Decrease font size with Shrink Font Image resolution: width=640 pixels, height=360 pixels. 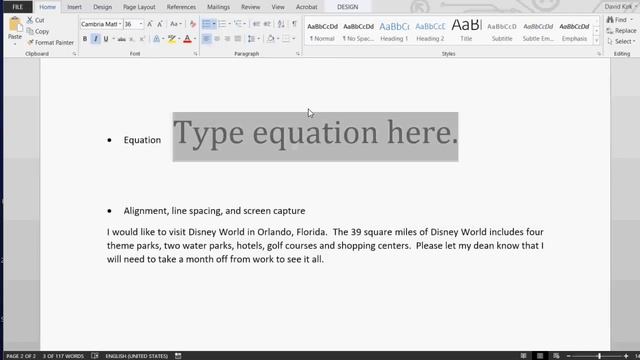pos(160,24)
